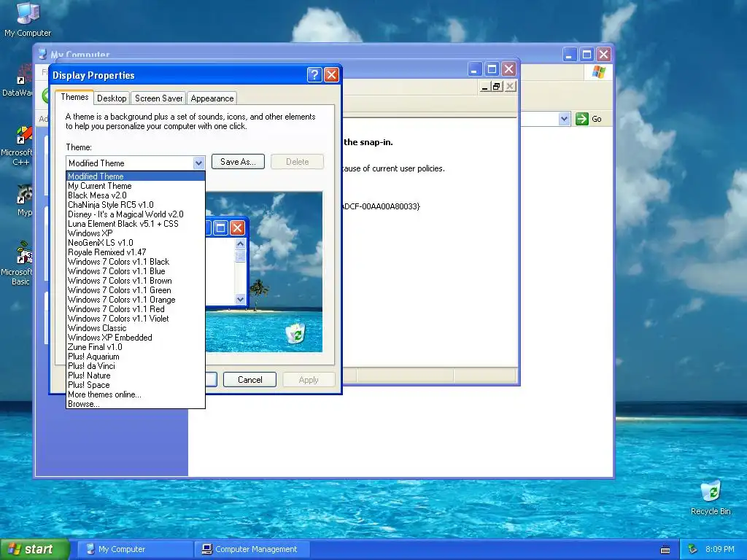The image size is (747, 560).
Task: Select the Black Mesa v2.0 theme
Action: (x=135, y=195)
